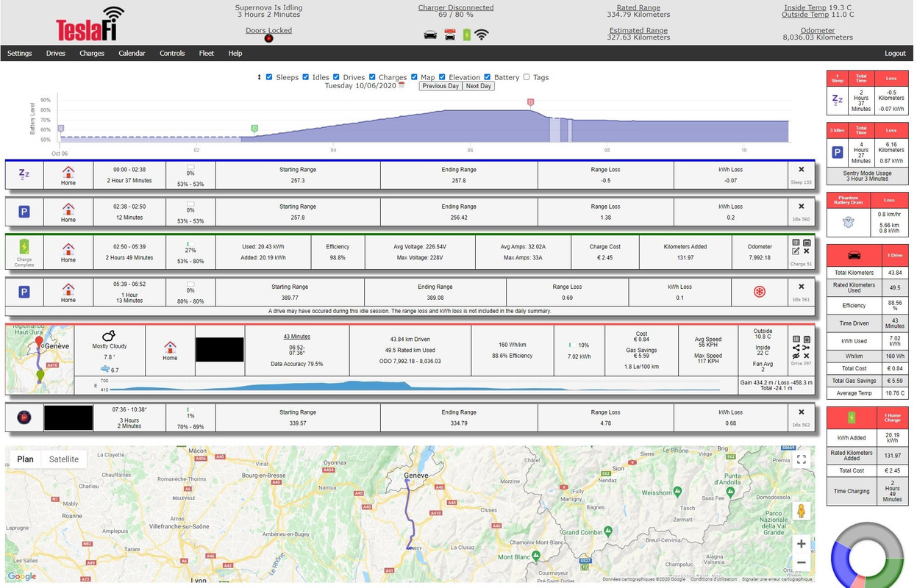Click the green C marker on battery chart
This screenshot has height=588, width=917.
[254, 128]
